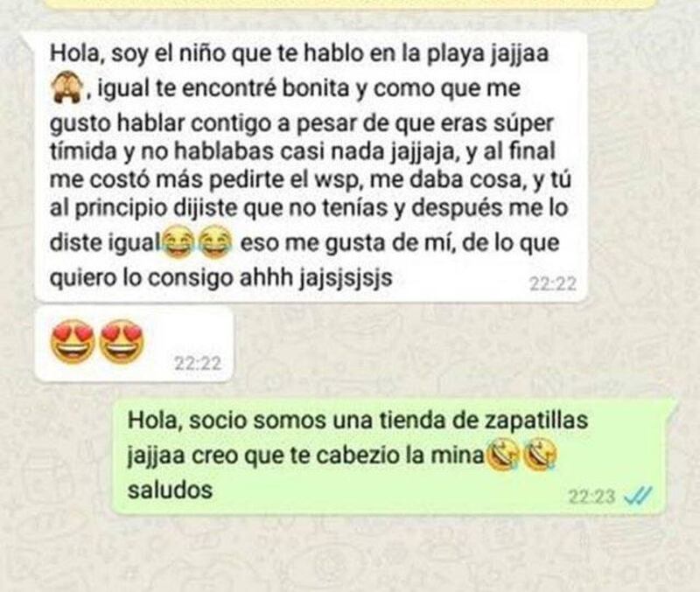
Task: Click the 22:22 timestamp on long message
Action: click(x=553, y=283)
